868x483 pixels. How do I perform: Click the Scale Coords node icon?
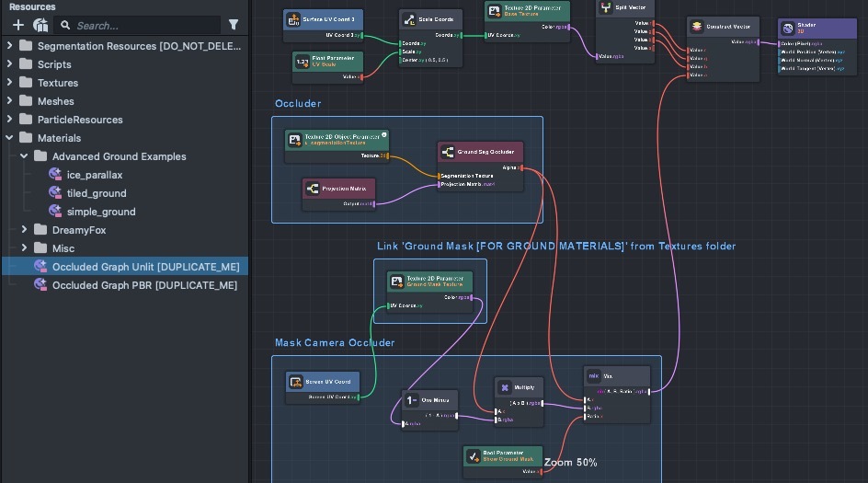409,19
